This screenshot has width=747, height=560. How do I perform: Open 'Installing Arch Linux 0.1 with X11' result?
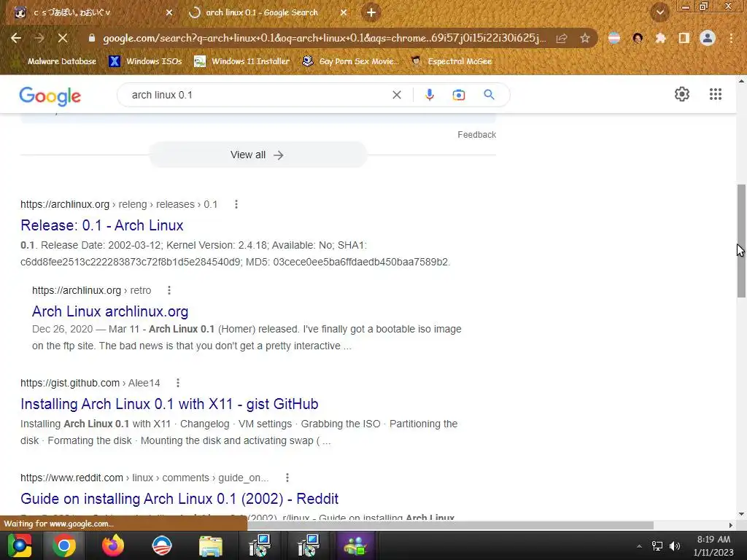pyautogui.click(x=169, y=404)
